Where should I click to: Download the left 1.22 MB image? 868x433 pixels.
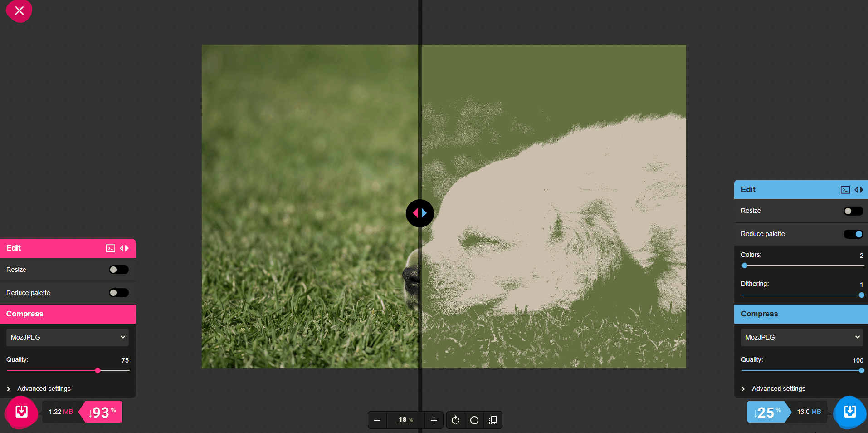(x=21, y=412)
